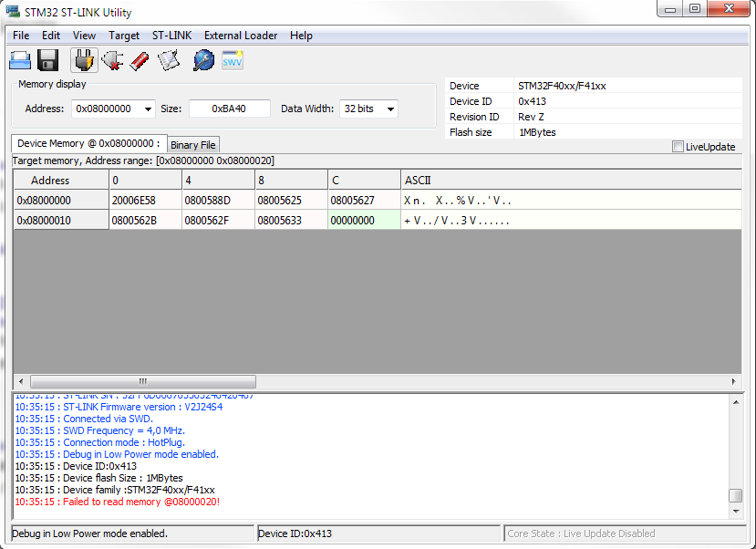This screenshot has height=549, width=756.
Task: Select memory cell 08005627
Action: click(364, 201)
